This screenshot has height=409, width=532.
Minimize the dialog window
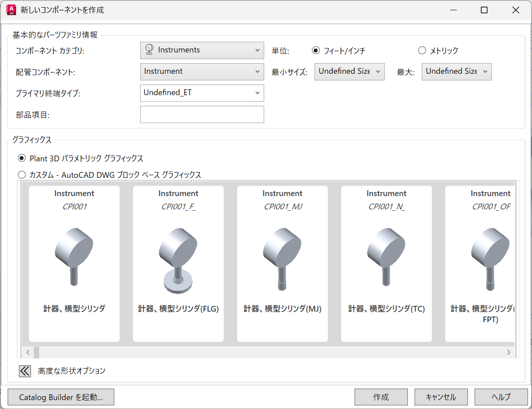click(x=454, y=10)
